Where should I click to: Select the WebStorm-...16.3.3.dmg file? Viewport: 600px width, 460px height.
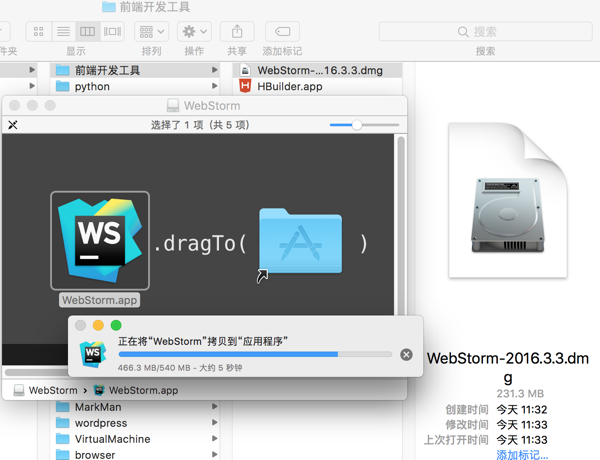(317, 70)
